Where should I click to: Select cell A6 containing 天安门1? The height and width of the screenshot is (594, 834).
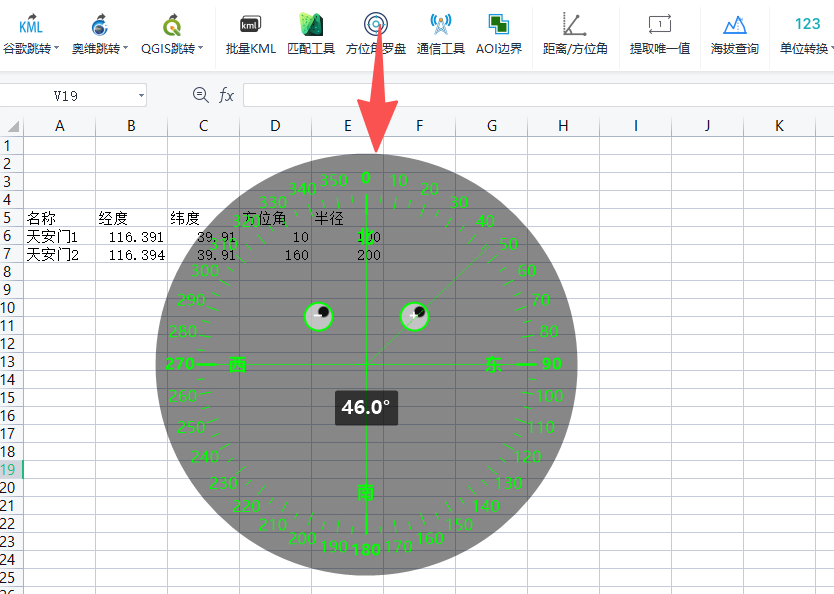pyautogui.click(x=60, y=237)
